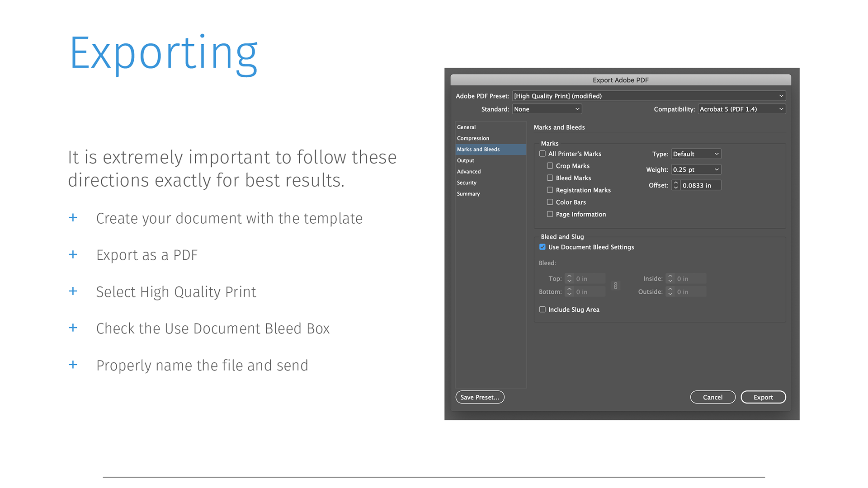Viewport: 868px width, 488px height.
Task: Open the Standard dropdown
Action: pyautogui.click(x=547, y=109)
